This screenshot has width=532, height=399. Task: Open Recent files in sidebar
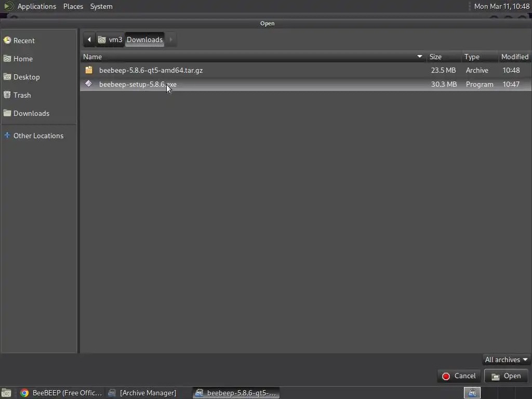click(x=38, y=41)
